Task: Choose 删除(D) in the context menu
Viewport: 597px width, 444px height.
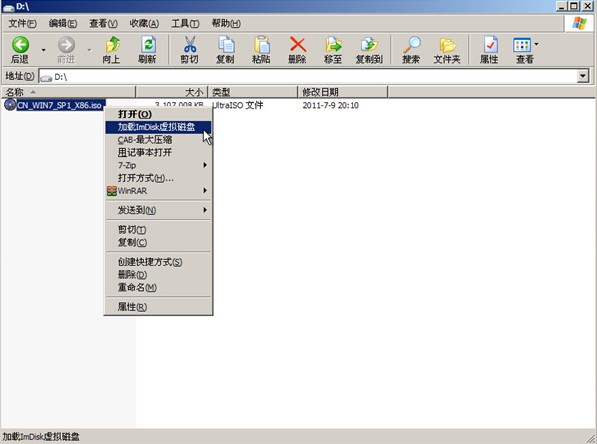Action: coord(158,275)
